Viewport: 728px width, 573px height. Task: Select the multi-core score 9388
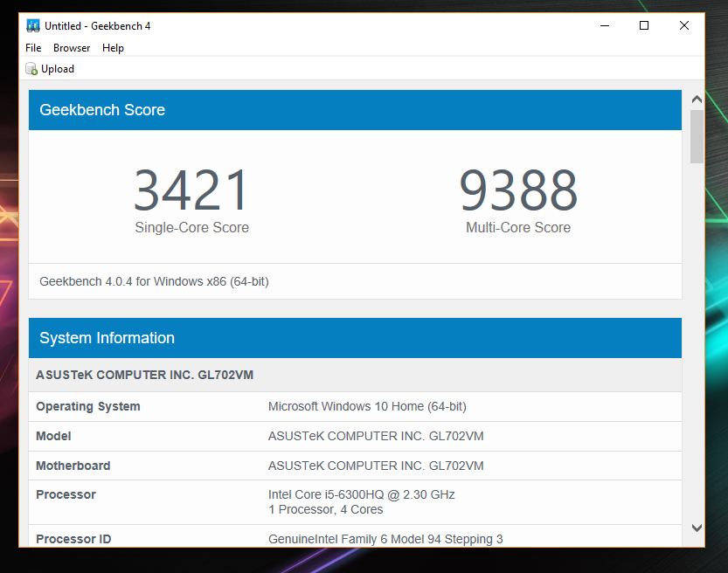(x=518, y=190)
